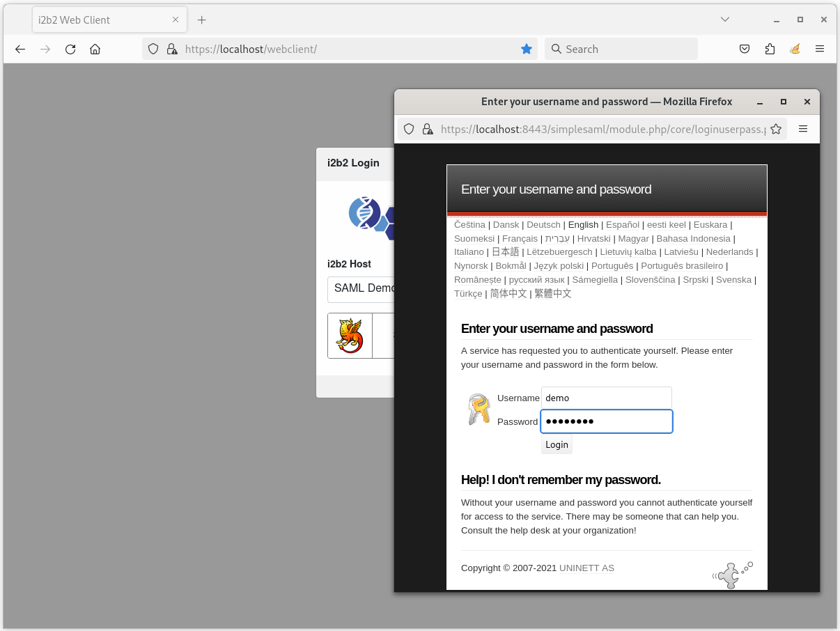This screenshot has width=840, height=631.
Task: Reload the i2b2 Web Client page
Action: [70, 49]
